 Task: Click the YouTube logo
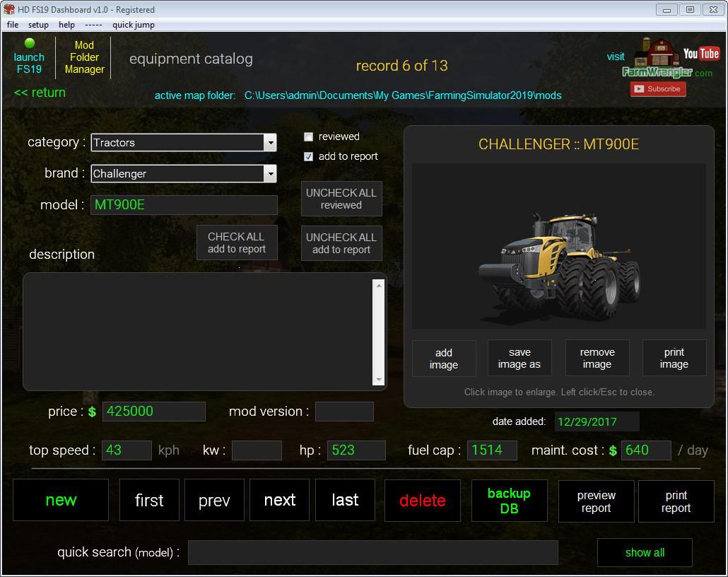coord(700,54)
